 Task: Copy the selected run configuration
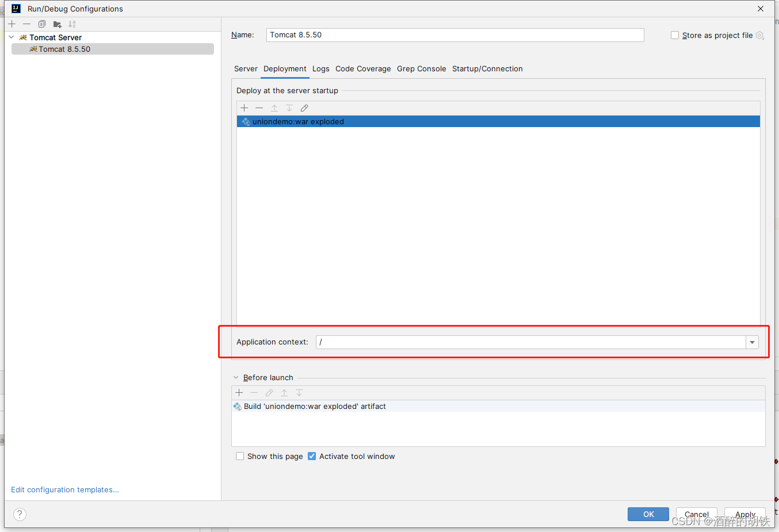tap(42, 24)
